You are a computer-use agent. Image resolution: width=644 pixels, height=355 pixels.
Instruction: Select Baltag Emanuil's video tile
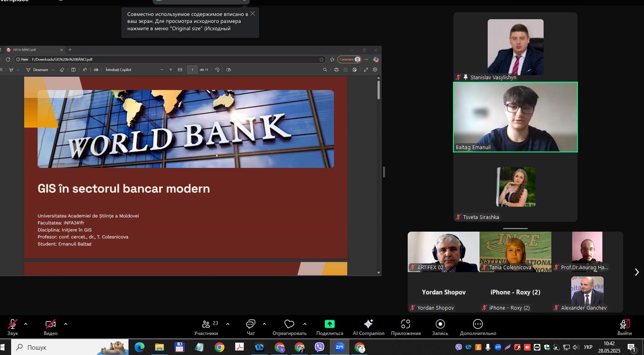(515, 117)
